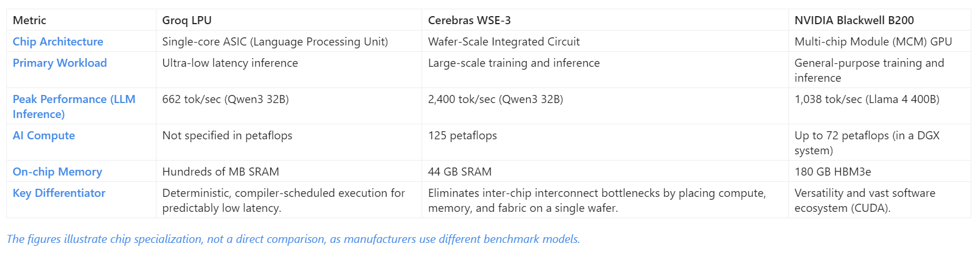Select the Metric column header
The image size is (980, 255).
coord(81,20)
